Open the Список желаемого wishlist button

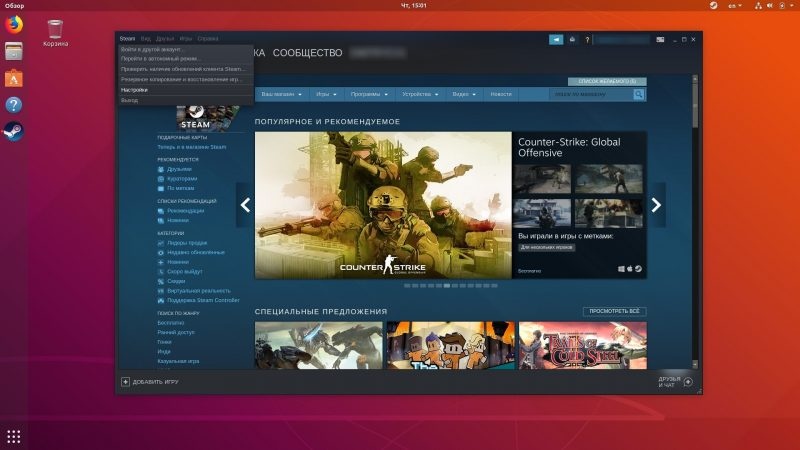(x=607, y=80)
